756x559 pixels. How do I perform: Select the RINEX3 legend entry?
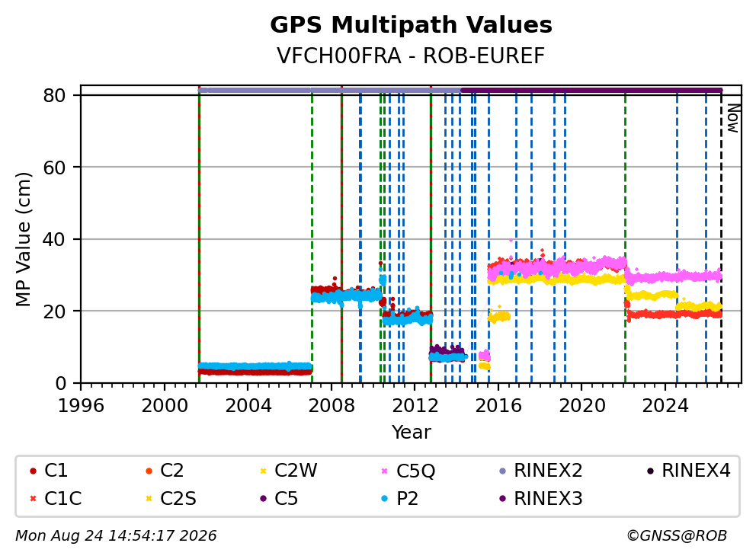click(540, 498)
